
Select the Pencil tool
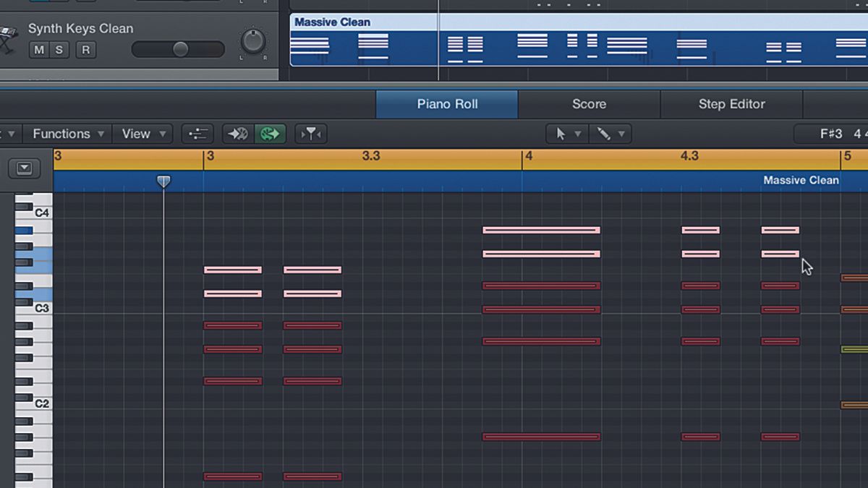point(605,134)
